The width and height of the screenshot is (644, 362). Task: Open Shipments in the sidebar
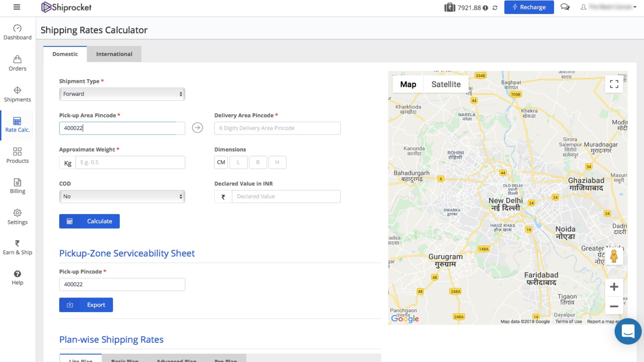(x=17, y=94)
